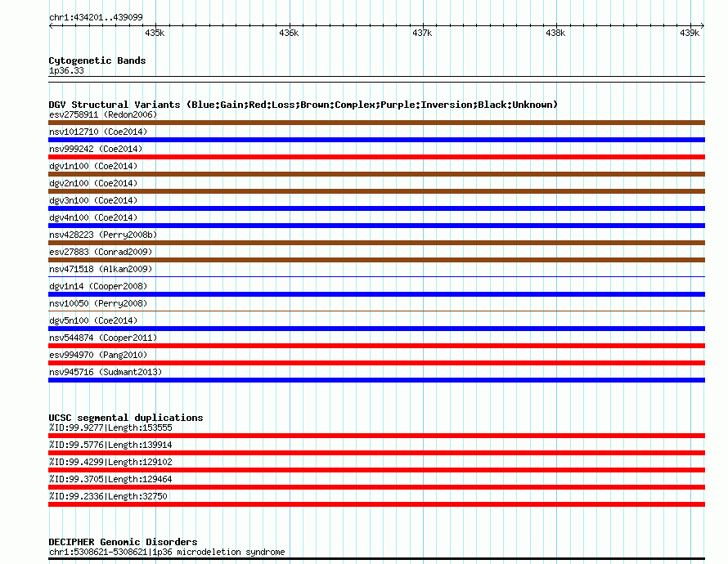Click the 439k ruler mark
Viewport: 728px width, 564px height.
click(690, 33)
